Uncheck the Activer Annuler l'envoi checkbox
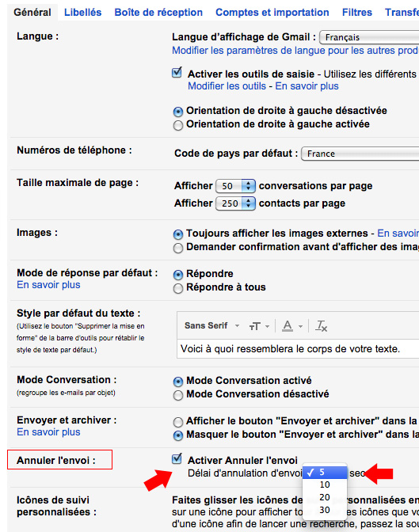419x532 pixels. (x=177, y=458)
